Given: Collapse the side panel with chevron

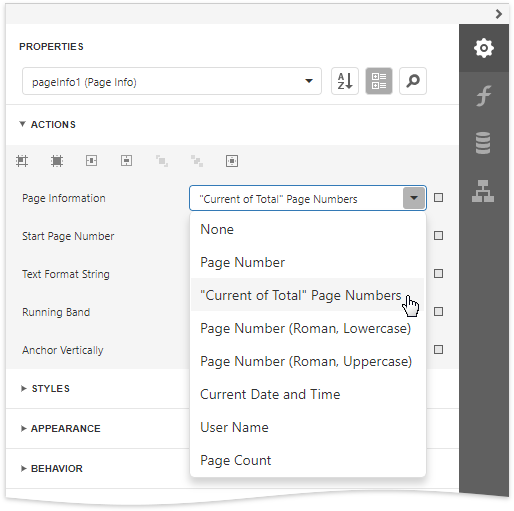Looking at the screenshot, I should [499, 14].
